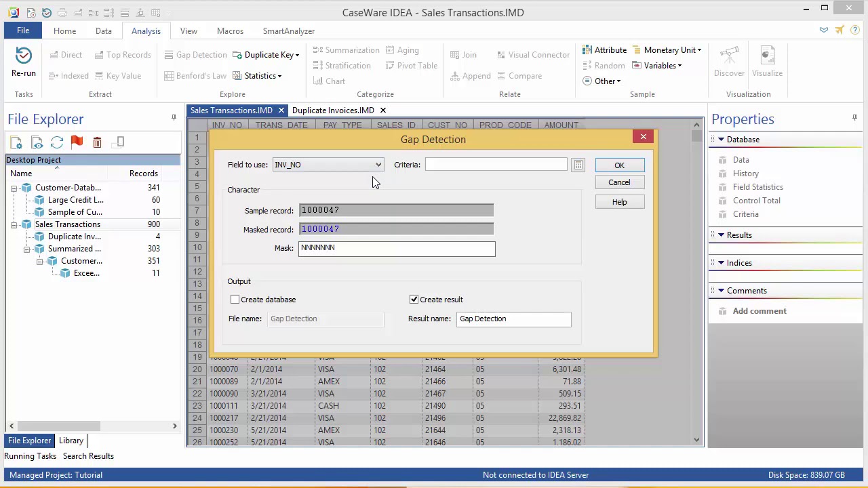Image resolution: width=868 pixels, height=488 pixels.
Task: Collapse the Comments properties section
Action: click(721, 291)
